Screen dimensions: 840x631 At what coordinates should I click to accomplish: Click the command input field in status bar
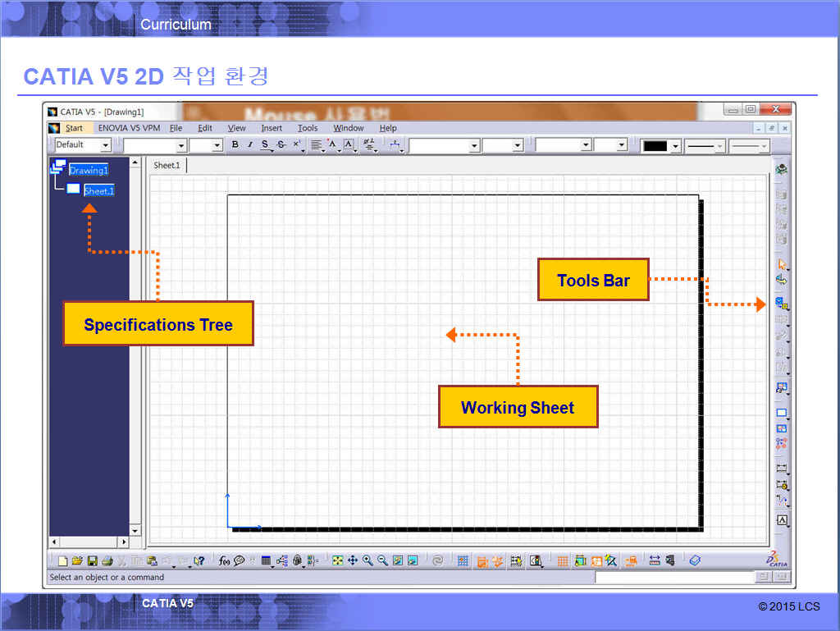tap(673, 578)
